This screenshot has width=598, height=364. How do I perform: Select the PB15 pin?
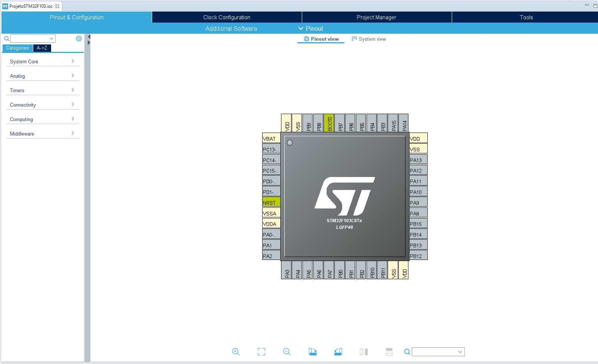click(418, 224)
